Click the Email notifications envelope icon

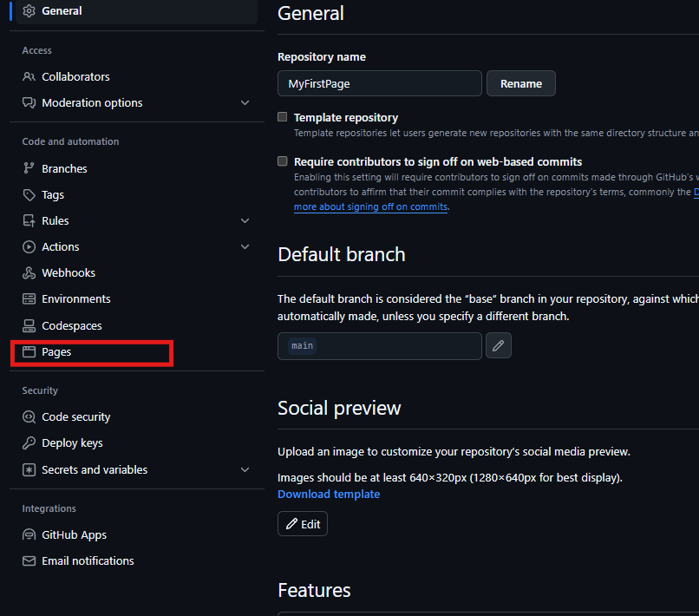coord(29,560)
